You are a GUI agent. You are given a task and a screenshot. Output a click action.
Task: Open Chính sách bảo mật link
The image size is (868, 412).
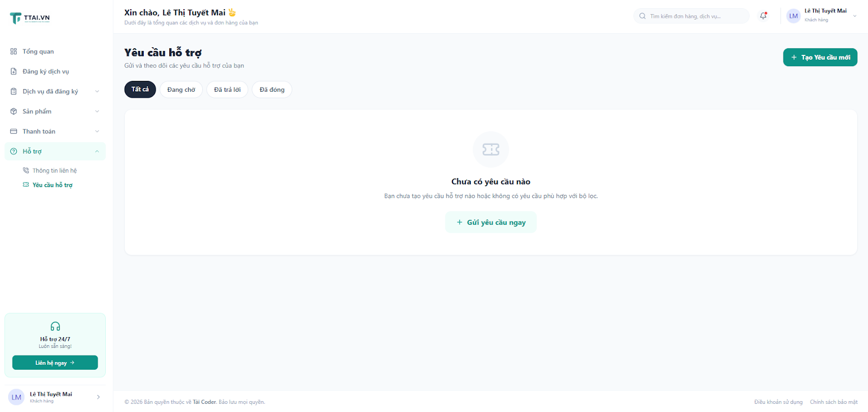[834, 402]
